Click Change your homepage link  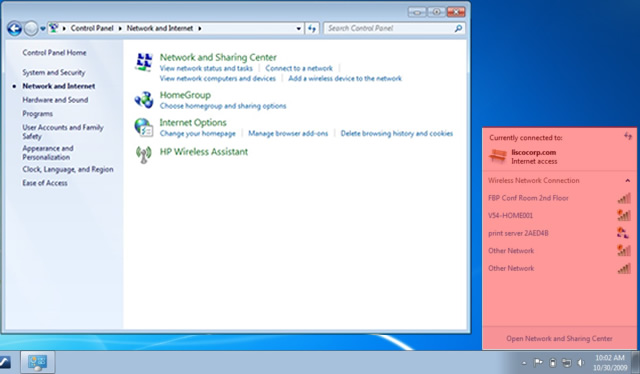(x=198, y=134)
